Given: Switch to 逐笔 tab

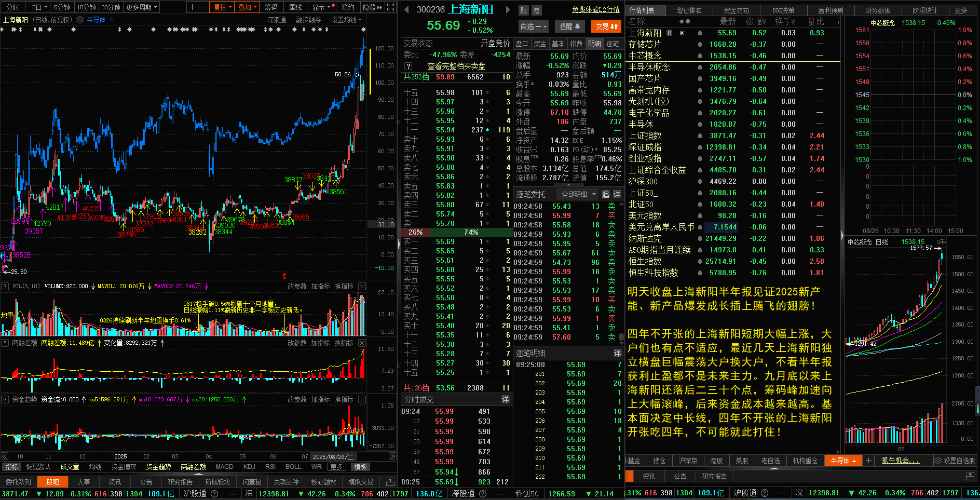Looking at the screenshot, I should [x=613, y=44].
